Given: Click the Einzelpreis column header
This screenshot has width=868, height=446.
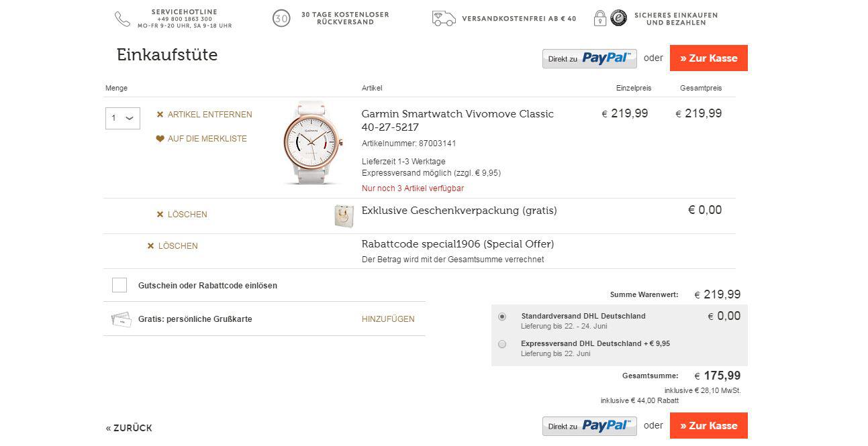Looking at the screenshot, I should tap(634, 88).
